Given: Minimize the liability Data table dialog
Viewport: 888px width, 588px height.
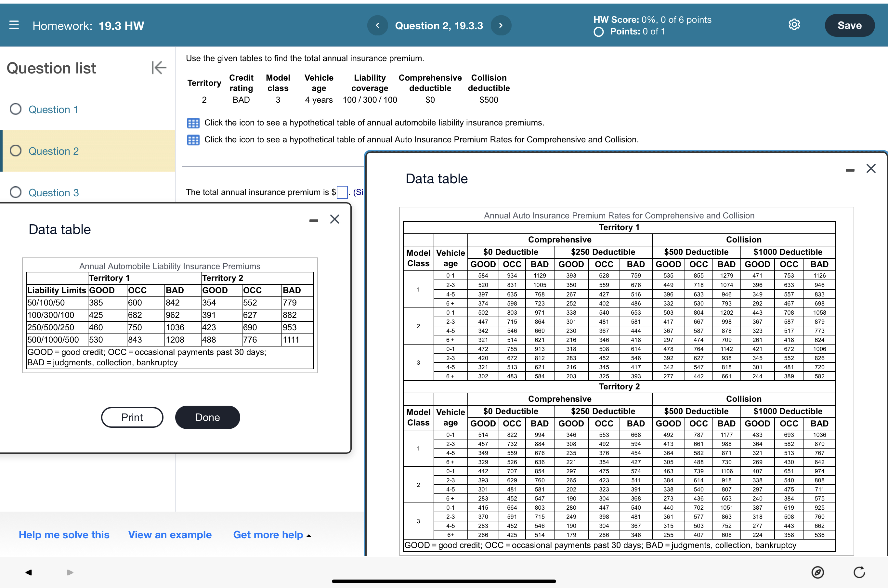Looking at the screenshot, I should point(314,220).
